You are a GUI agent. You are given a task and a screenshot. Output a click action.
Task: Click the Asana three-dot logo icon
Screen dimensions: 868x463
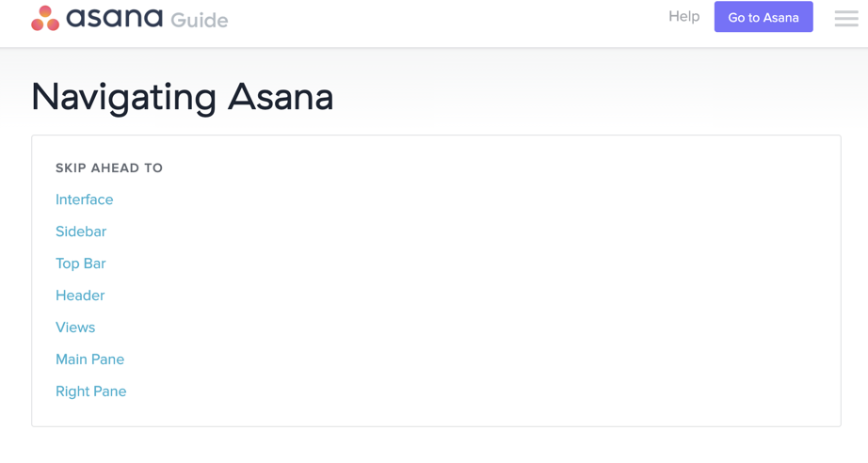45,18
